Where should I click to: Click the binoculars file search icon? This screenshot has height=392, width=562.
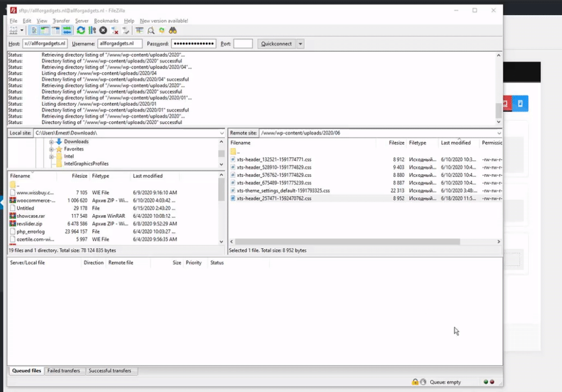tap(174, 30)
